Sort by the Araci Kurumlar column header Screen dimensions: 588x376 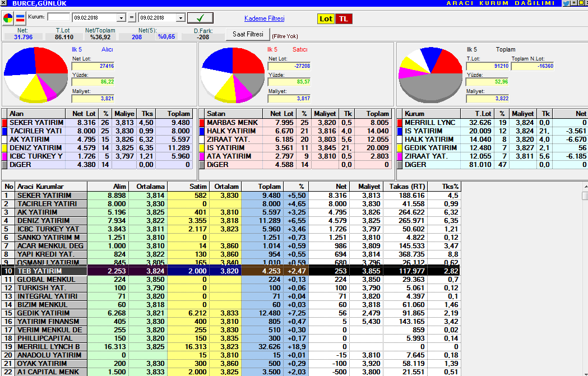pyautogui.click(x=51, y=186)
